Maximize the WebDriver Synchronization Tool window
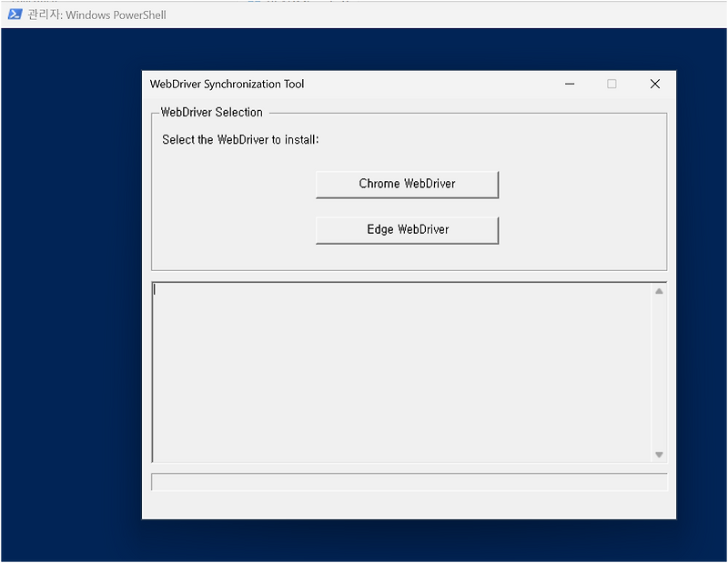This screenshot has height=563, width=728. click(612, 84)
